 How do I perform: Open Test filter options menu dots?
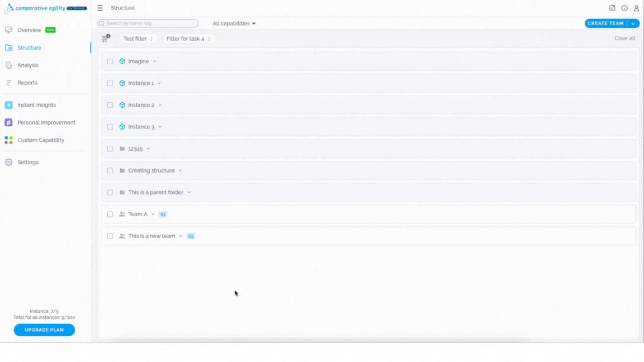pos(151,39)
